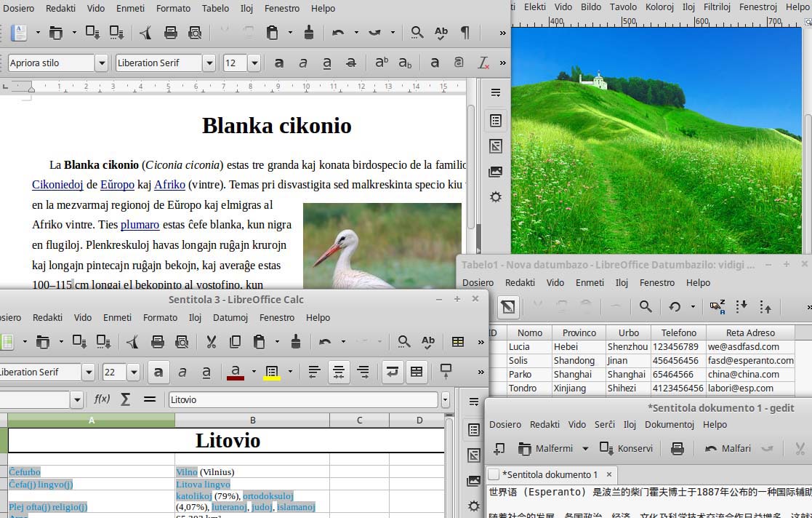
Task: Select column B header in Calc
Action: (252, 420)
